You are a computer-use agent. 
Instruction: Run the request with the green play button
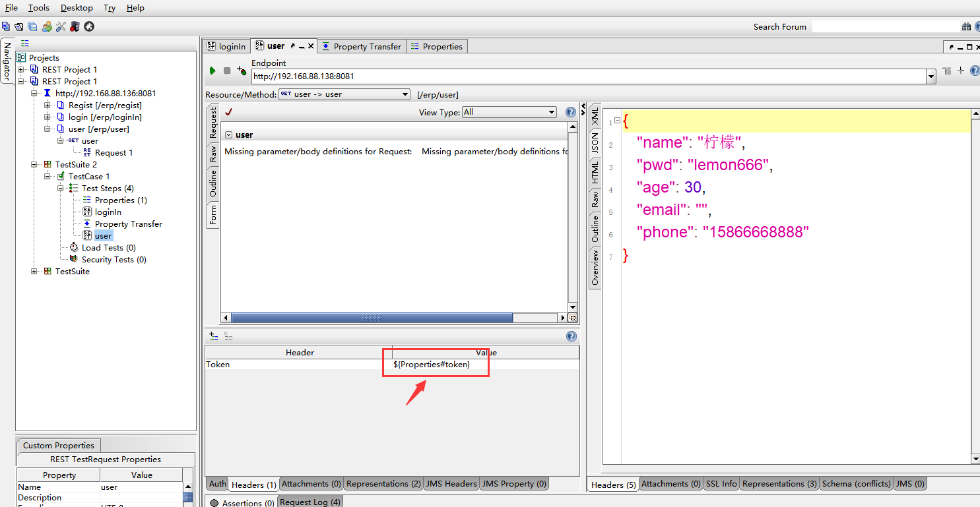212,71
